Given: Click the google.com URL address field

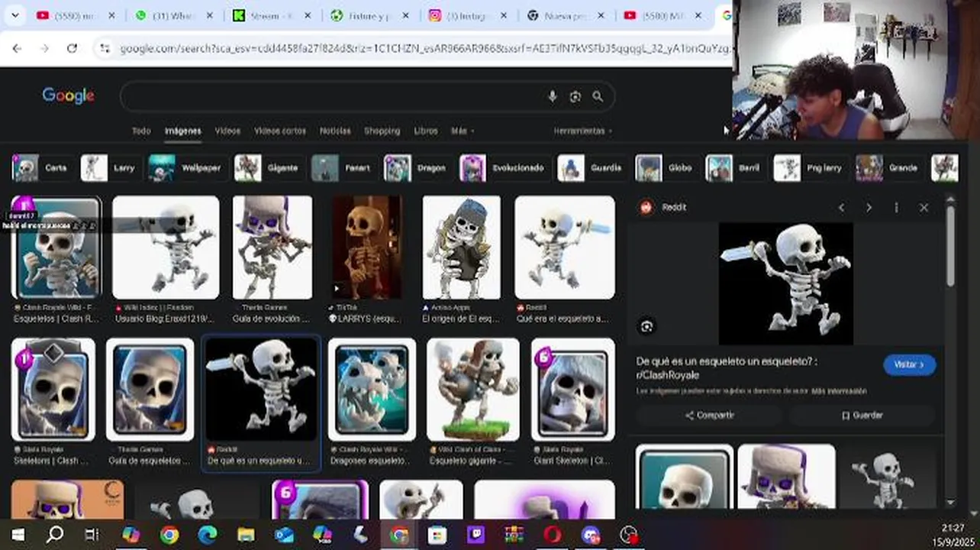Looking at the screenshot, I should [x=424, y=48].
